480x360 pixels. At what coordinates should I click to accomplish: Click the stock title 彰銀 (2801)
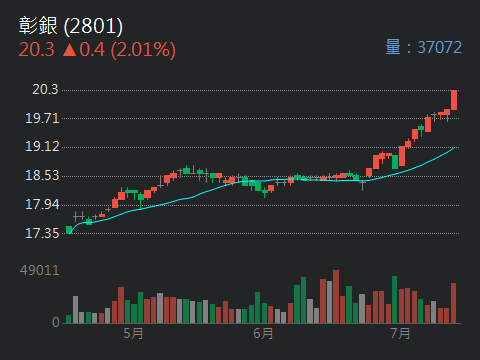coord(71,26)
